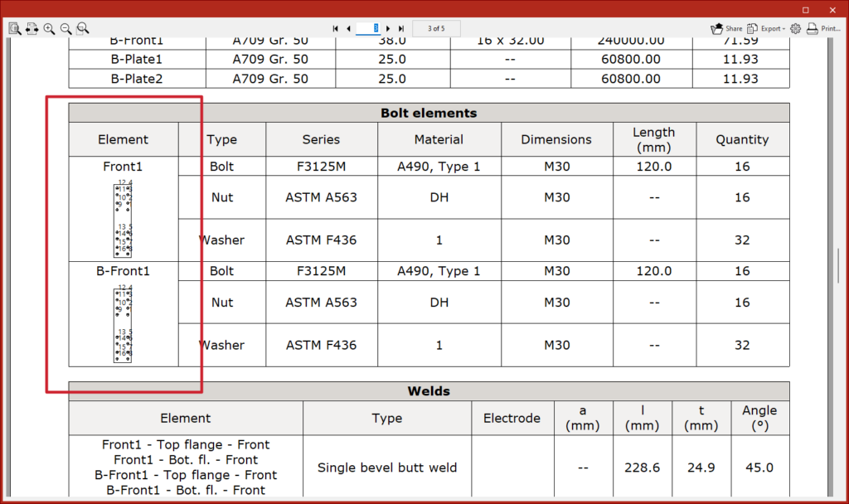Viewport: 849px width, 504px height.
Task: Click the 'ASTM F436' cell in B-Front1's Washer row
Action: [321, 345]
